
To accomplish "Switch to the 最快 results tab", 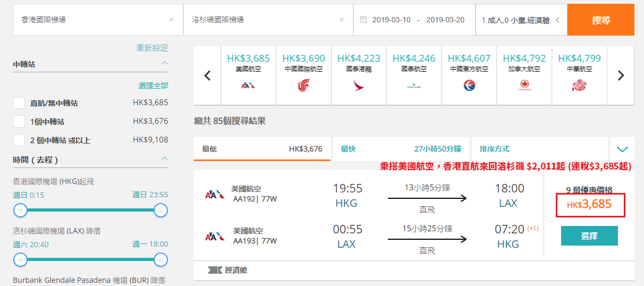I will point(401,149).
